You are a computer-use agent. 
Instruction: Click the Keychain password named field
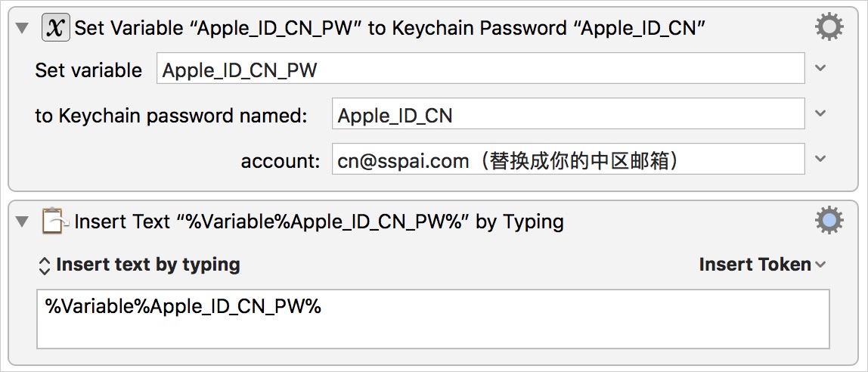pos(567,115)
